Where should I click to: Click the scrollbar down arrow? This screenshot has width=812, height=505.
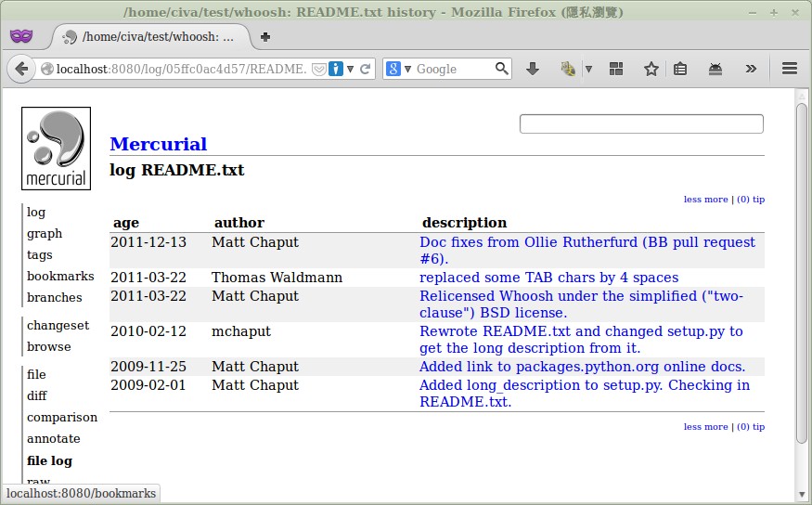801,495
